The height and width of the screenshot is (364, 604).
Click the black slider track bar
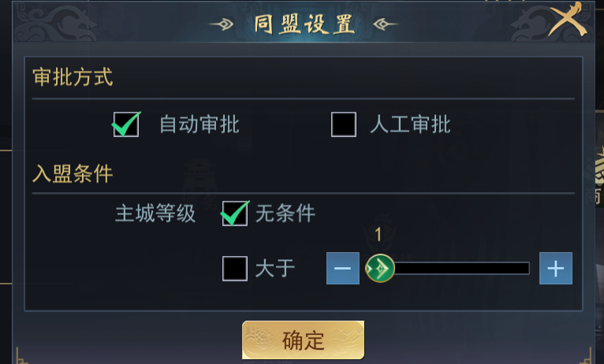[461, 269]
